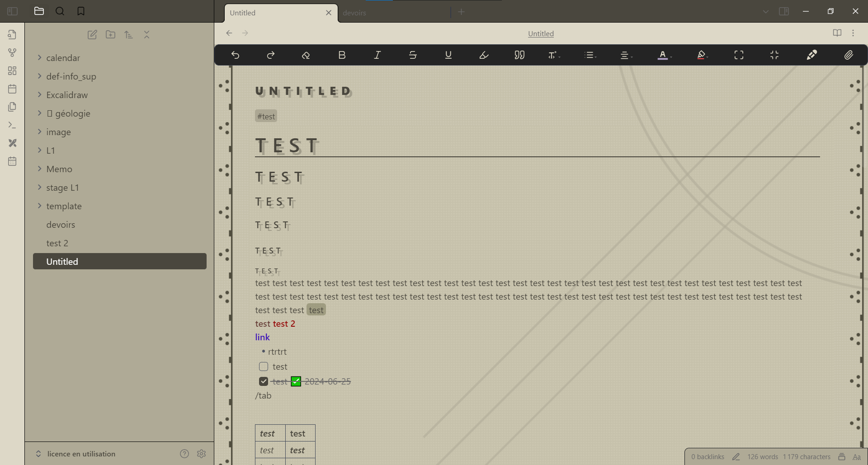The image size is (868, 465).
Task: Select the clear formatting eraser icon
Action: coord(306,55)
